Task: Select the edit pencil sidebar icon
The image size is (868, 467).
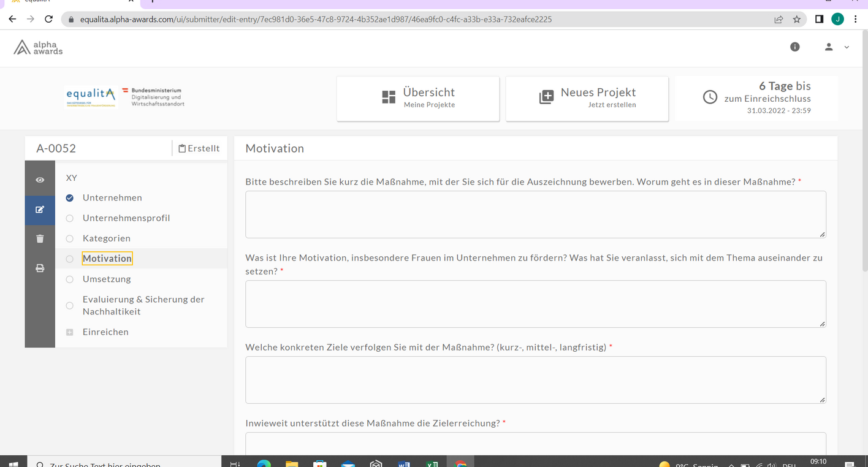Action: (40, 210)
